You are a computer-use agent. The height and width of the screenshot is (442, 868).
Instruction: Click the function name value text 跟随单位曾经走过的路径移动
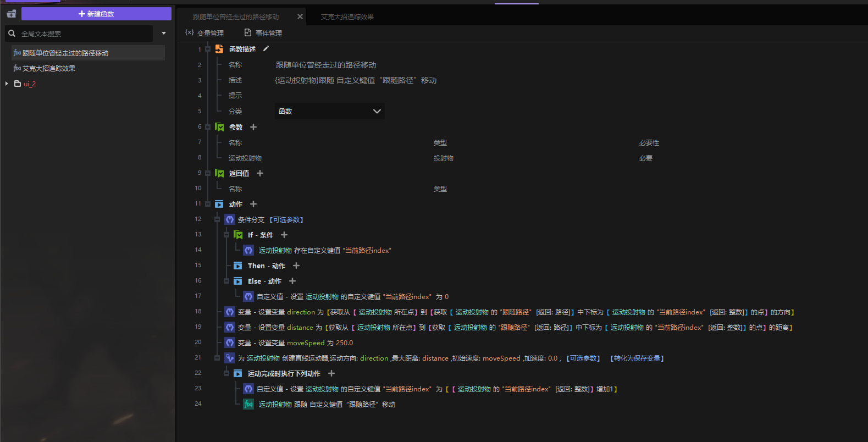tap(326, 65)
